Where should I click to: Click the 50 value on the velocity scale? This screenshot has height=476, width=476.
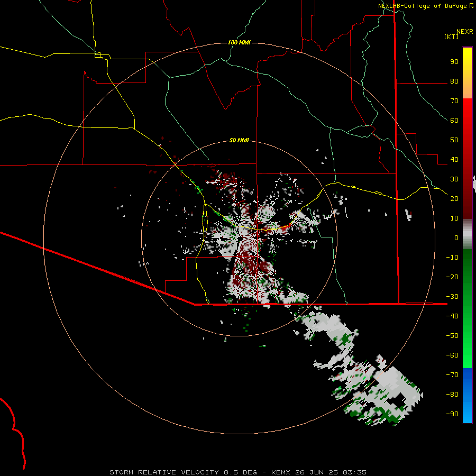(x=454, y=140)
